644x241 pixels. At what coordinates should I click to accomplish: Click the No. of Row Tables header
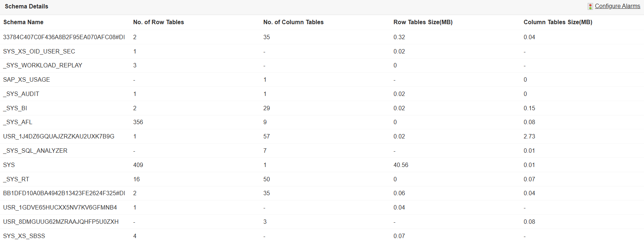pyautogui.click(x=159, y=22)
